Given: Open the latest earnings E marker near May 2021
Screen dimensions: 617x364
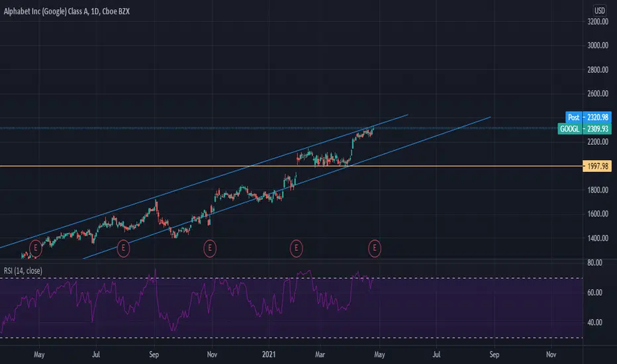Looking at the screenshot, I should point(374,248).
